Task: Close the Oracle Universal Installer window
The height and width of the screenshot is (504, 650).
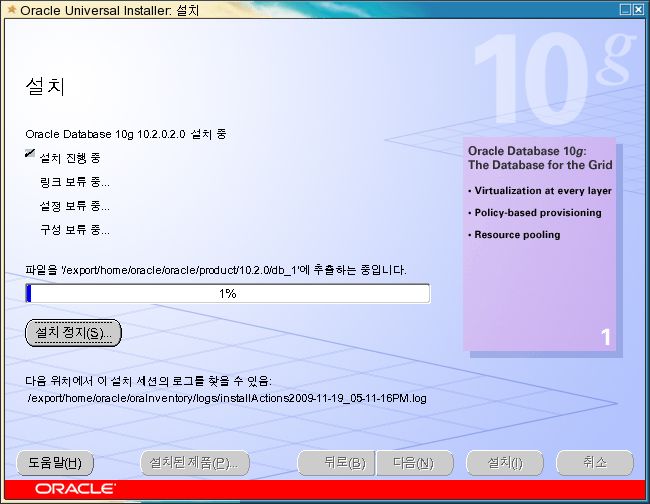Action: tap(638, 10)
